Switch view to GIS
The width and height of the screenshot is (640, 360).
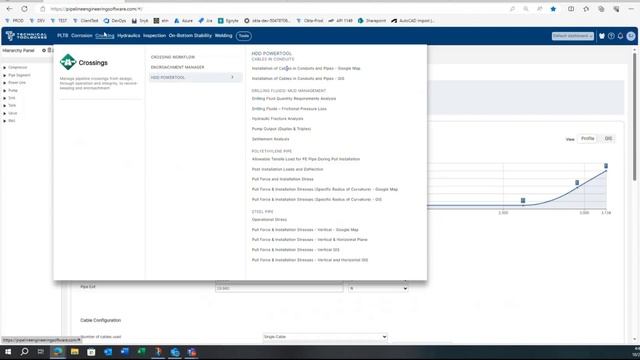[x=608, y=139]
